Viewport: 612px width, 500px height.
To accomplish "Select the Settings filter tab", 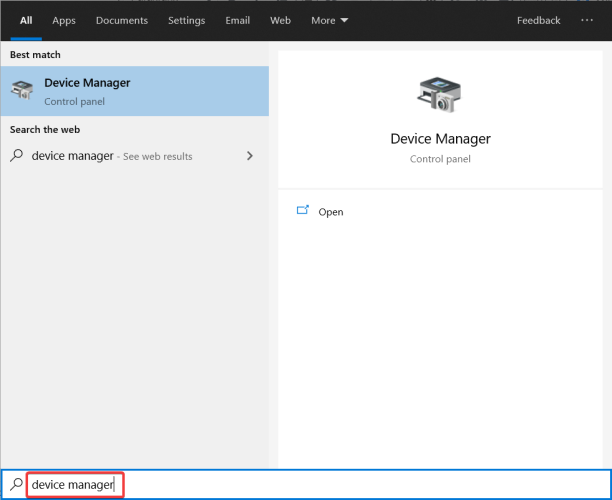I will tap(186, 20).
